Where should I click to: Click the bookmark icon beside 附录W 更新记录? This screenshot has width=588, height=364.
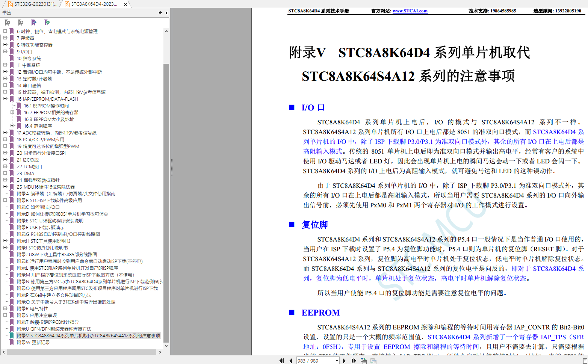tap(12, 342)
